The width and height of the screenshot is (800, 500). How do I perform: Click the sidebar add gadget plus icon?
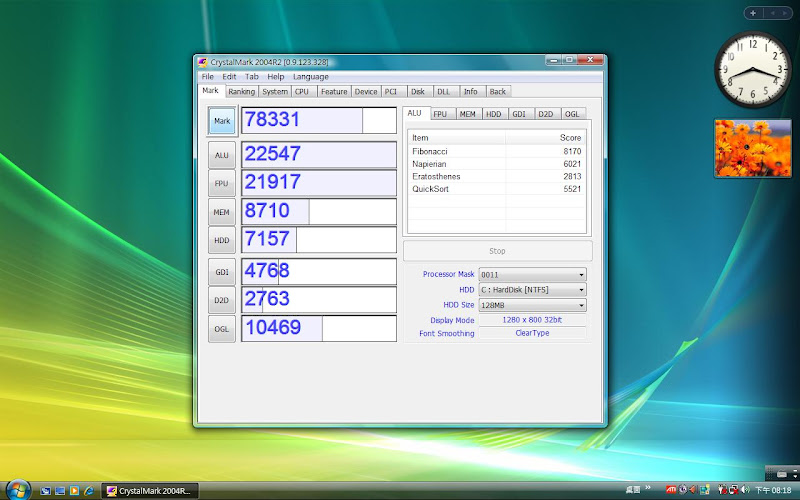753,13
